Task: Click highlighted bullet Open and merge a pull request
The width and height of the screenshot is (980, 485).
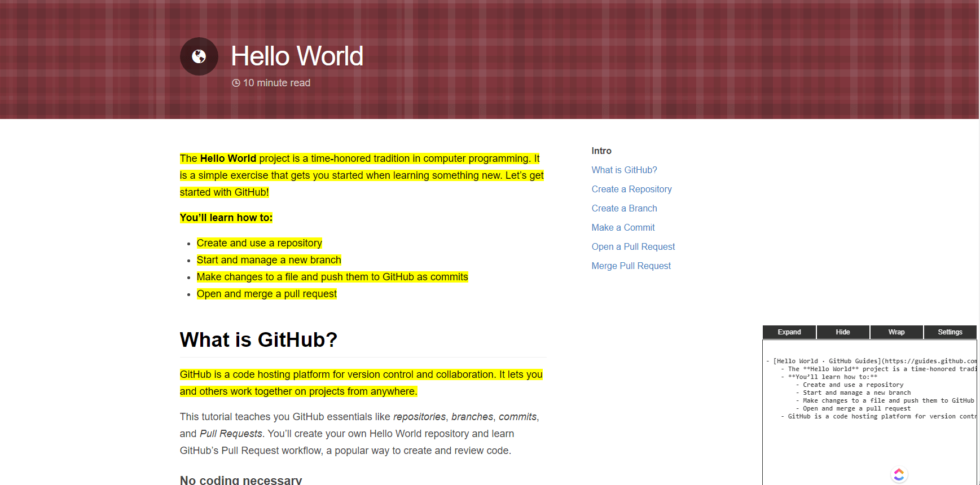Action: point(266,294)
